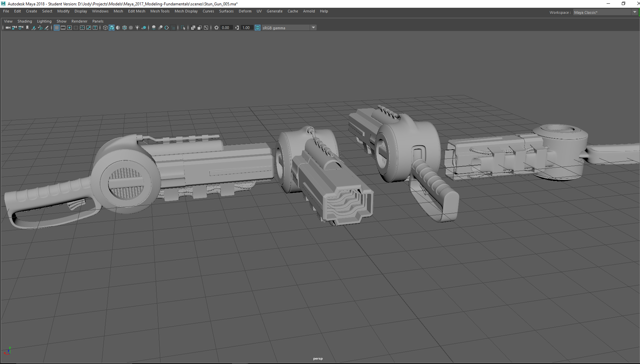Viewport: 640px width, 364px height.
Task: Click the Arnold menu
Action: (x=309, y=11)
